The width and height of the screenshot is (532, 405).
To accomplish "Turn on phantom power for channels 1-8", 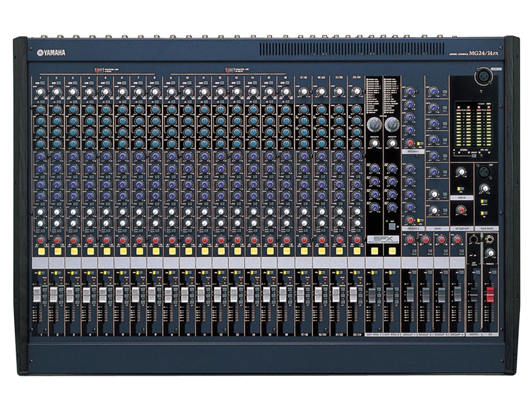I will [x=97, y=70].
